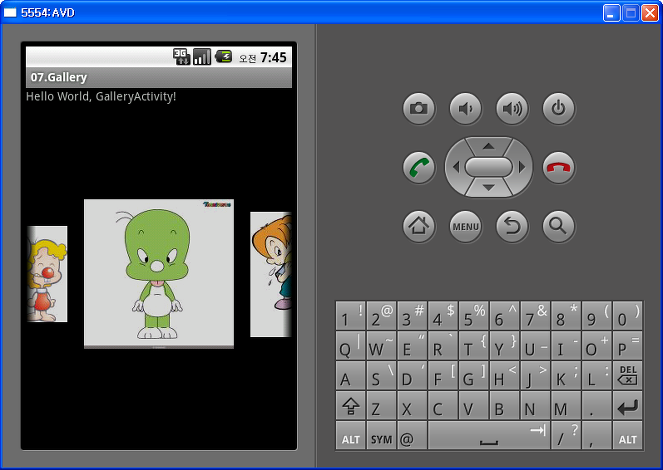Click the period key
This screenshot has height=470, width=663.
point(597,406)
